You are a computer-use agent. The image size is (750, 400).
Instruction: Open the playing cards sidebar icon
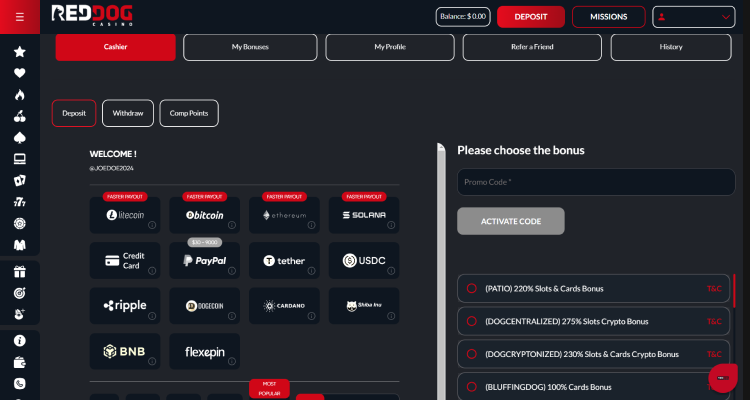tap(20, 180)
